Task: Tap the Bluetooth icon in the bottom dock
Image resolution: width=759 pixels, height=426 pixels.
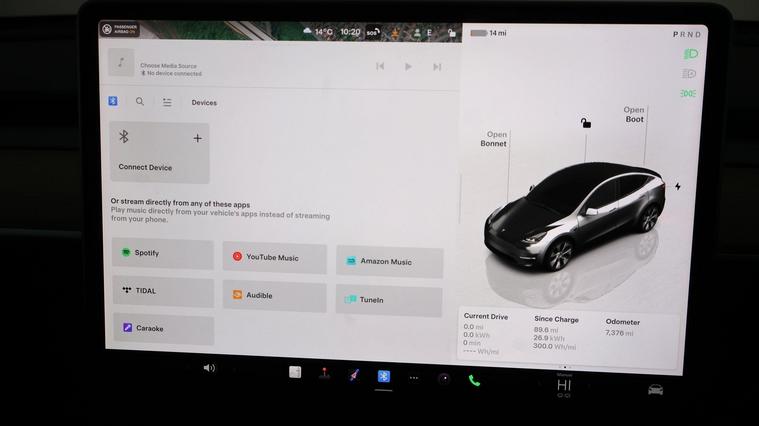Action: tap(384, 376)
